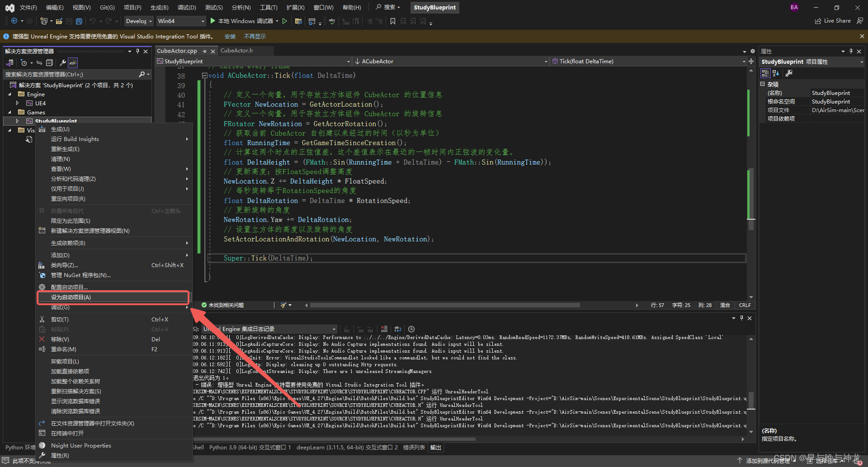The width and height of the screenshot is (868, 467).
Task: Switch to the CubeActor.h tab
Action: tap(236, 51)
